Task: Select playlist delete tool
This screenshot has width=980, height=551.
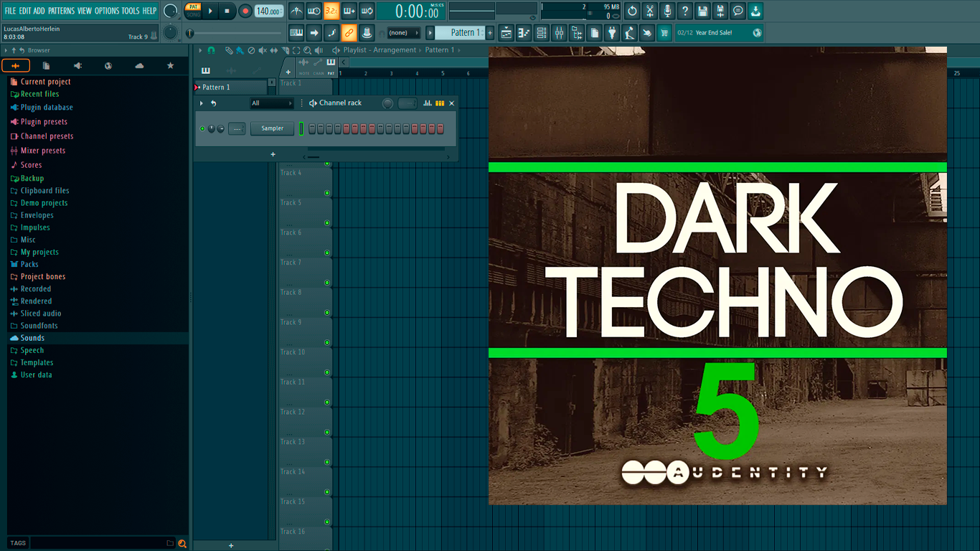Action: coord(251,50)
